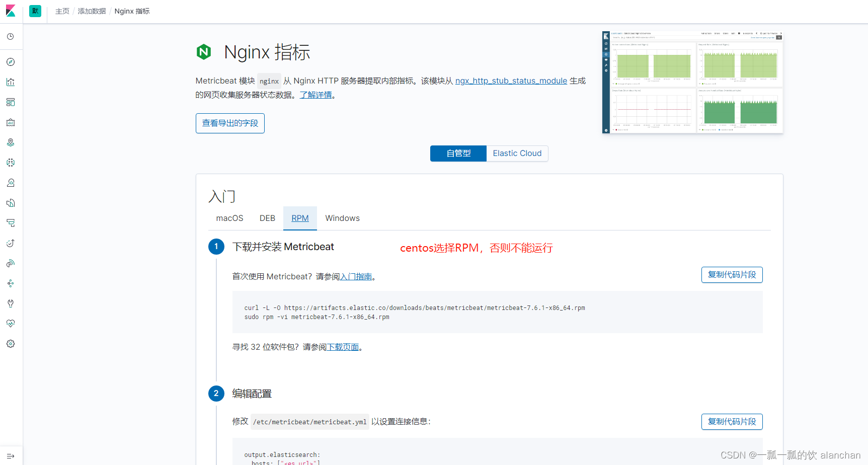Open the 默 space switcher

coord(35,11)
